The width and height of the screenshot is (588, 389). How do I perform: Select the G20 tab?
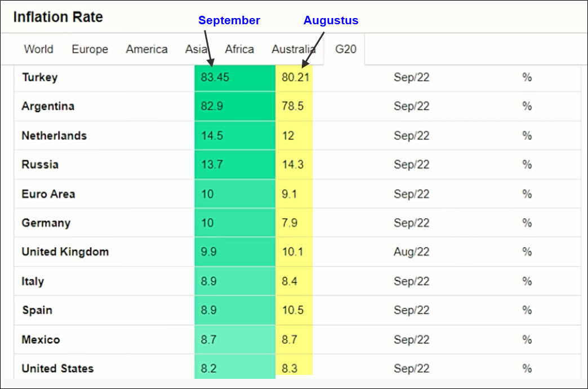coord(346,49)
